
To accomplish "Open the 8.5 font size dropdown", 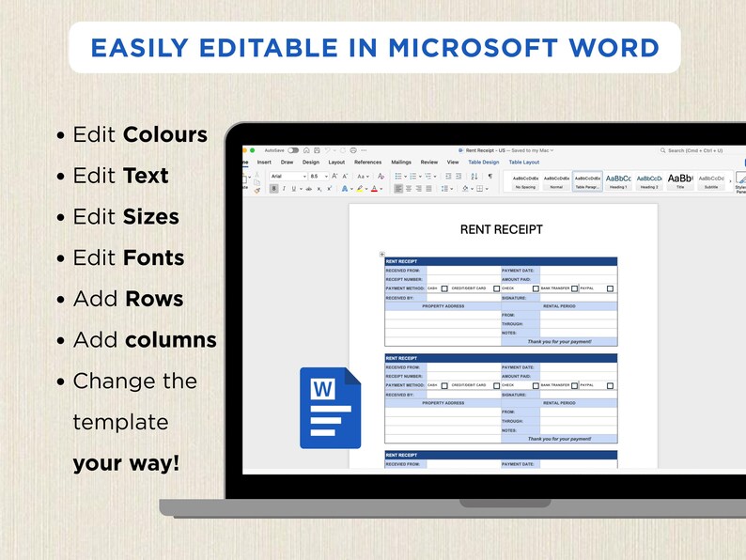I will coord(326,176).
